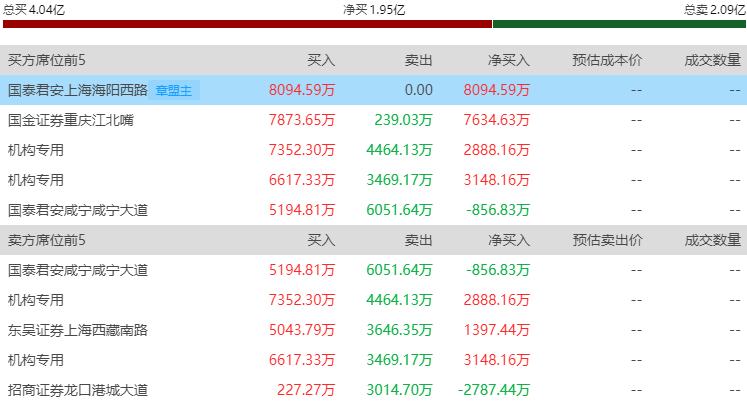This screenshot has height=404, width=747.
Task: Click the 章盟主 tag badge
Action: (174, 90)
